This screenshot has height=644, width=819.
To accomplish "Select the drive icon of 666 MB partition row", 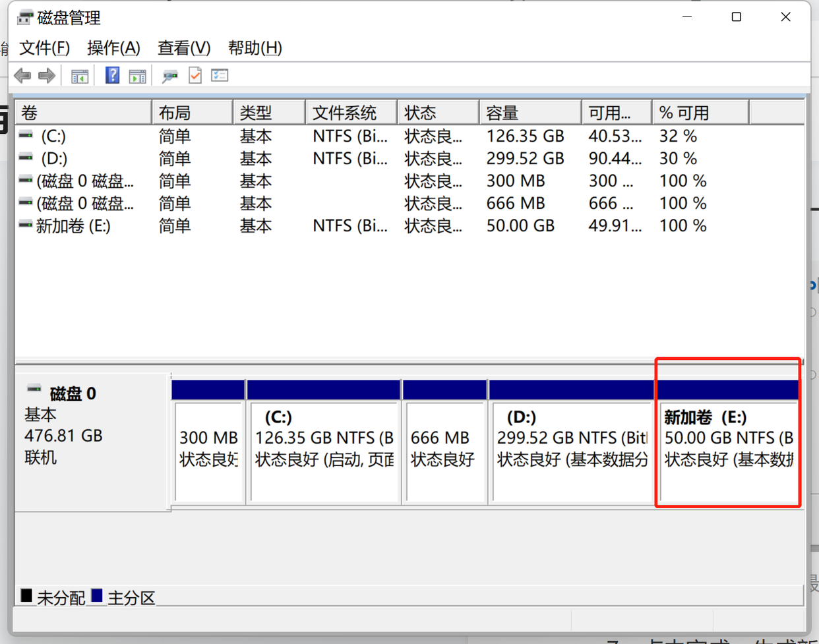I will pyautogui.click(x=26, y=202).
